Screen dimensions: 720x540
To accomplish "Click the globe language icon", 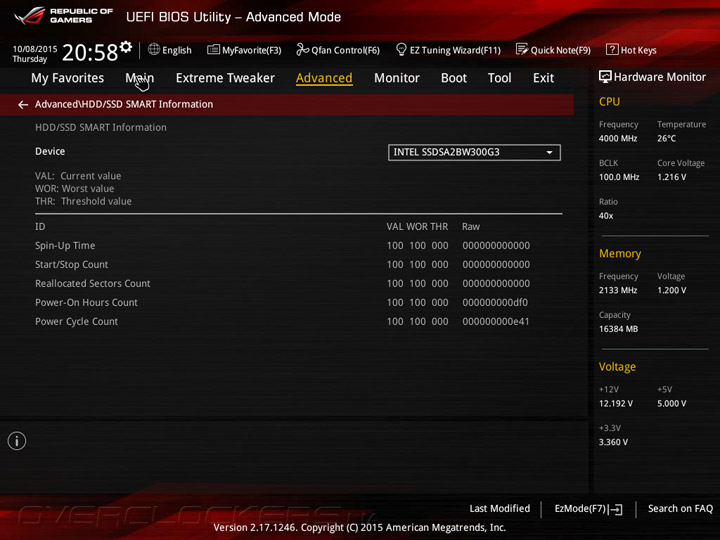I will click(154, 50).
